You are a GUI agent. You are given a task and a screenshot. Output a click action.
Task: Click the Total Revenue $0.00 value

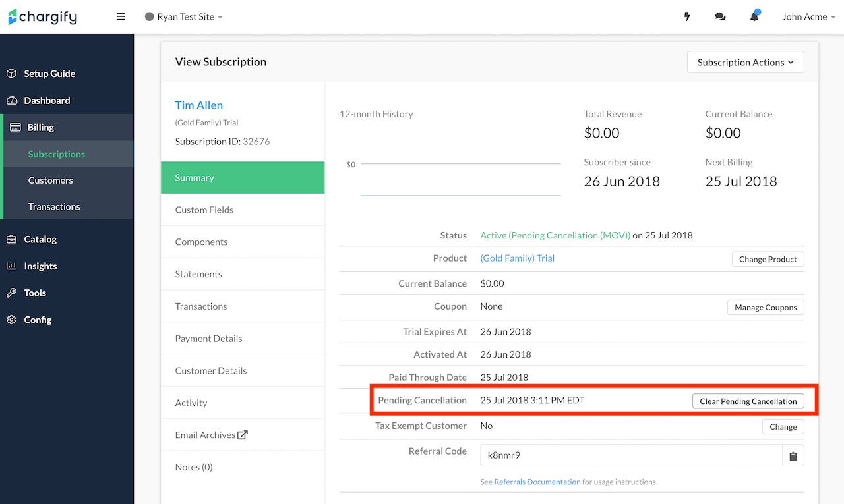tap(601, 133)
